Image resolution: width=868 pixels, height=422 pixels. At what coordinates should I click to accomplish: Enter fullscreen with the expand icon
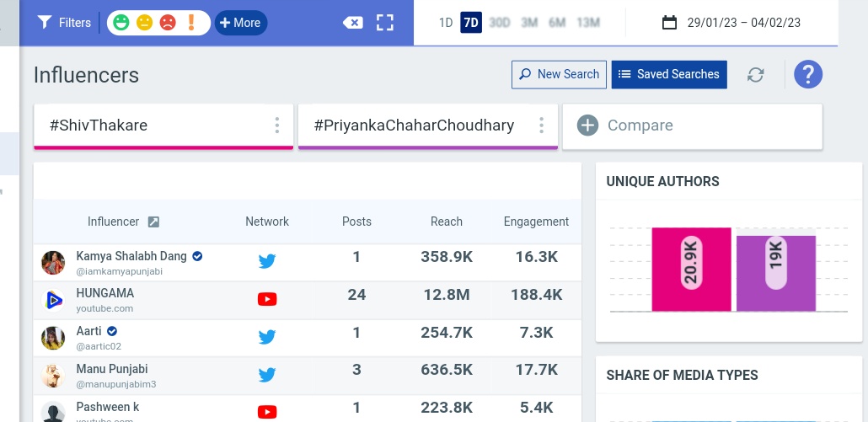pyautogui.click(x=385, y=23)
